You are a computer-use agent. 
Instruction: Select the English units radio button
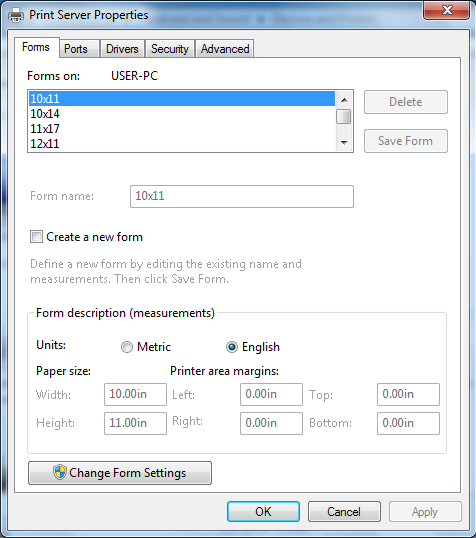click(x=232, y=347)
